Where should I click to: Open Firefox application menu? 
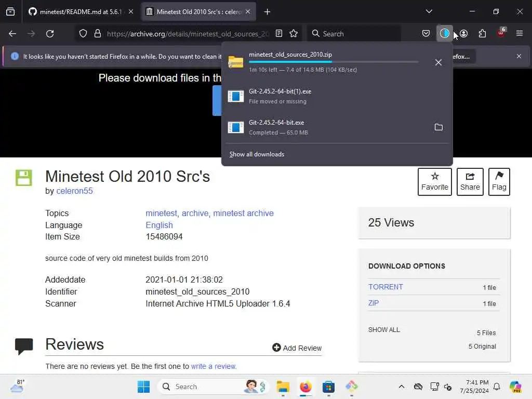520,34
